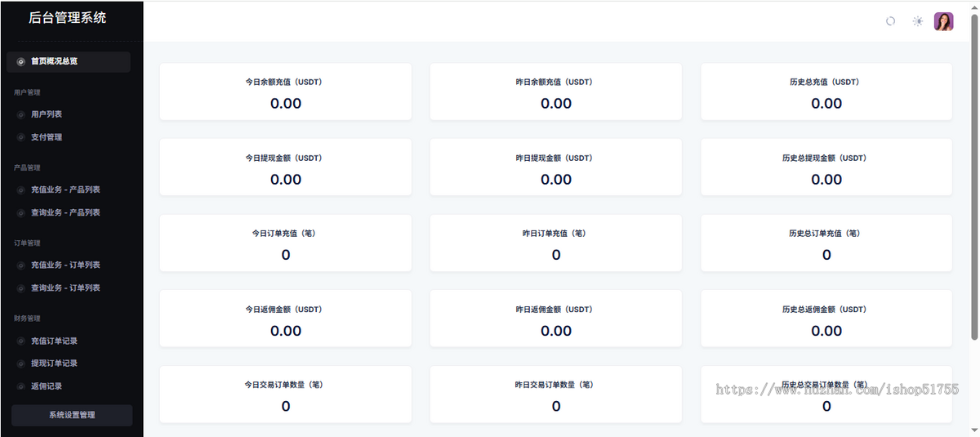This screenshot has height=437, width=980.
Task: Click the 系统设置管理 button
Action: [x=72, y=415]
